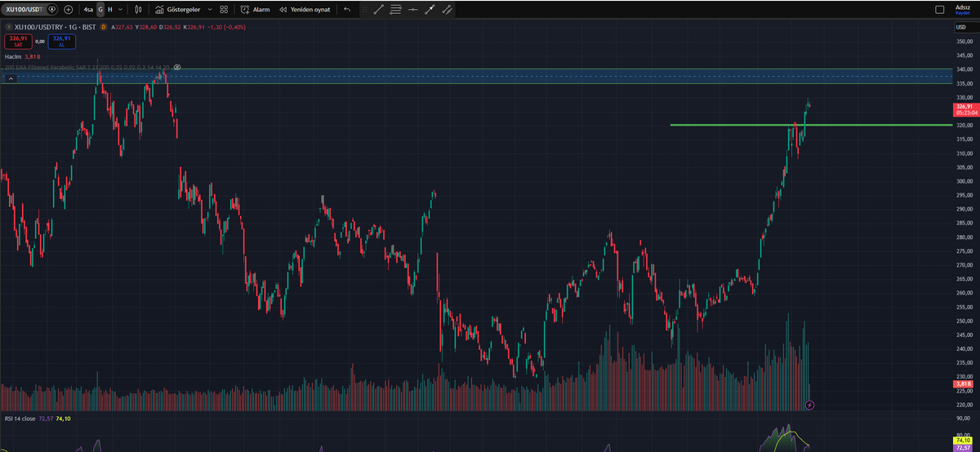Open the Göstergeler indicators menu
Screen dimensions: 980x452
coord(177,9)
